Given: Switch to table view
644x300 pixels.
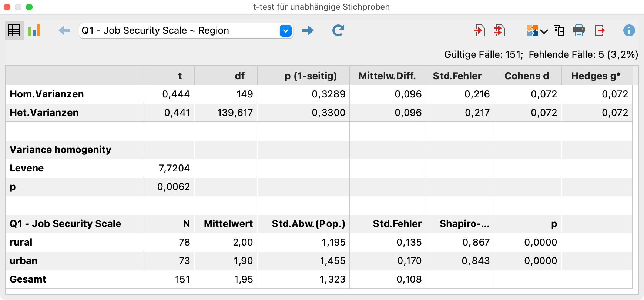Looking at the screenshot, I should [14, 31].
